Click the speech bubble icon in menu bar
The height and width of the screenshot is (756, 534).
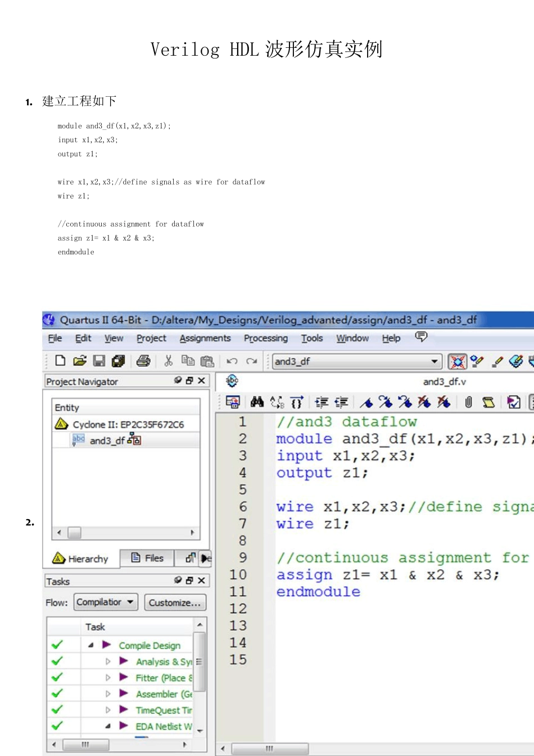point(421,336)
